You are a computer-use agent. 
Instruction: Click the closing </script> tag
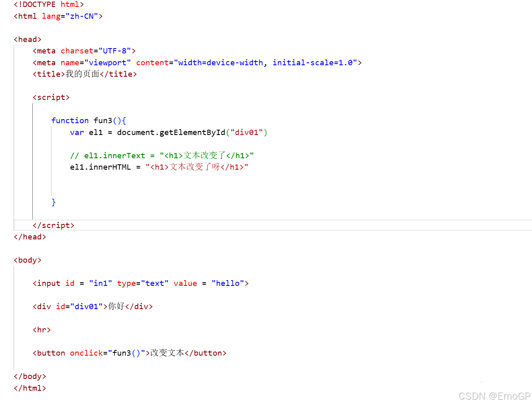point(53,226)
